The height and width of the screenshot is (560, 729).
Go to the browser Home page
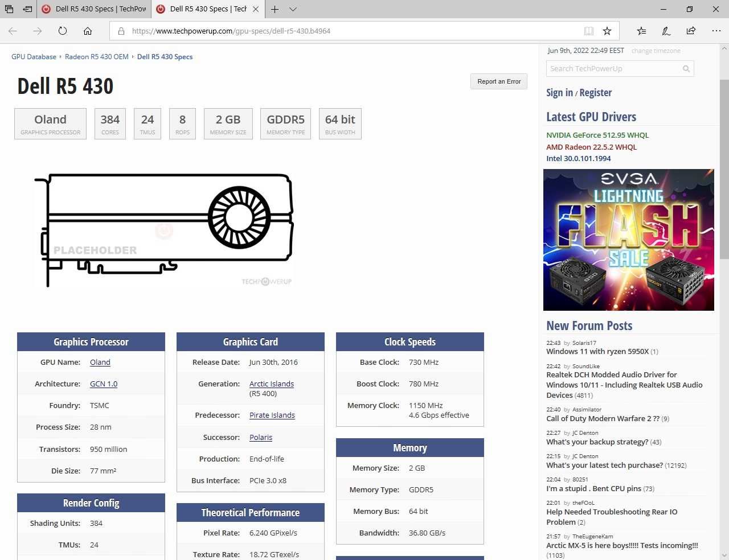tap(88, 31)
